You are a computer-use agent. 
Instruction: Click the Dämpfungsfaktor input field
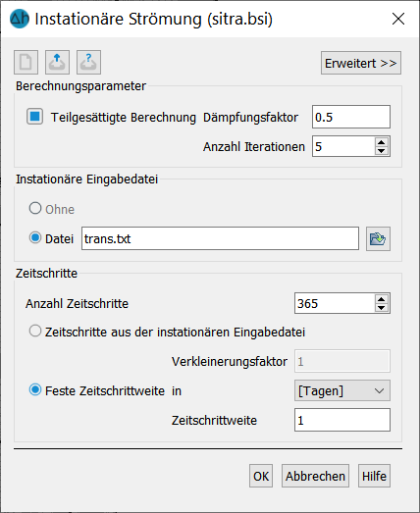(351, 117)
